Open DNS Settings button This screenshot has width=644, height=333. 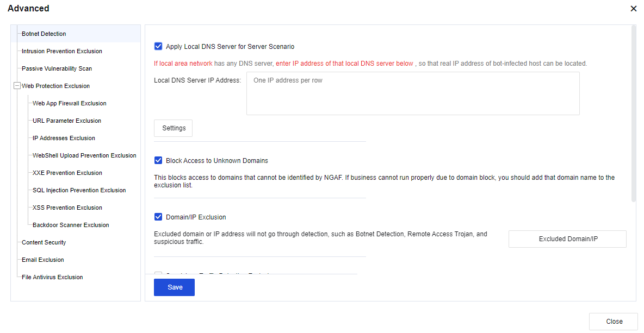(174, 128)
